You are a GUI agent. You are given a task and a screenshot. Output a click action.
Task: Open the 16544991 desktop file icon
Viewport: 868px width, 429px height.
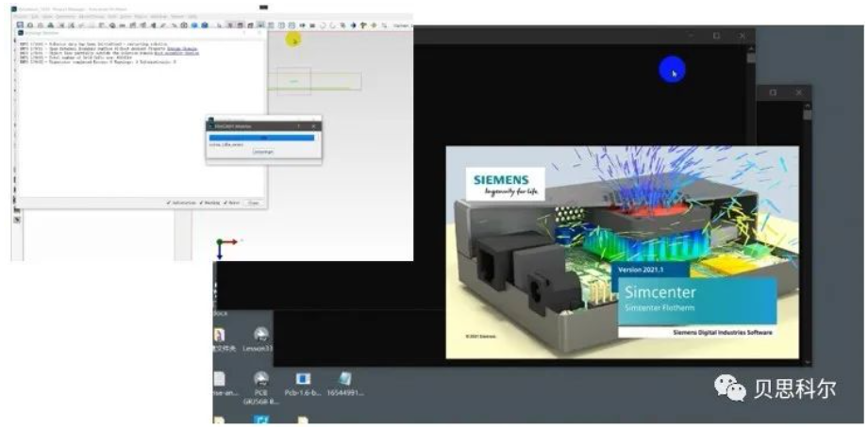coord(345,379)
